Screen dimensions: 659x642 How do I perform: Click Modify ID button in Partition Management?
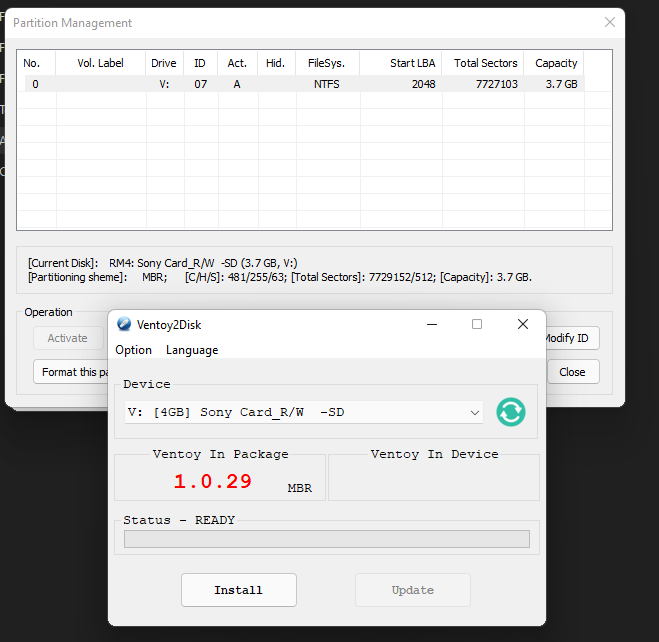pos(573,338)
